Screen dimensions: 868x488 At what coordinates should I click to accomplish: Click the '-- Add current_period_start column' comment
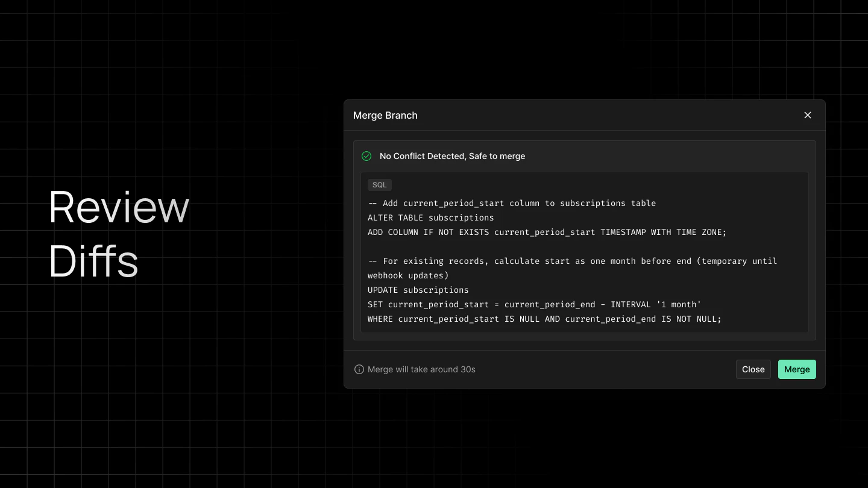512,203
